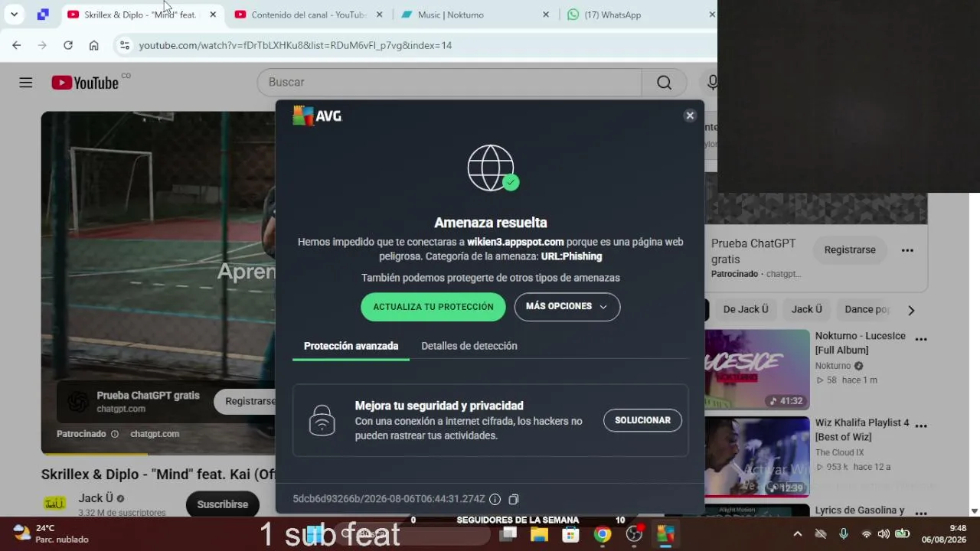Switch to the Music | Nokturno tab
980x551 pixels.
(x=474, y=15)
